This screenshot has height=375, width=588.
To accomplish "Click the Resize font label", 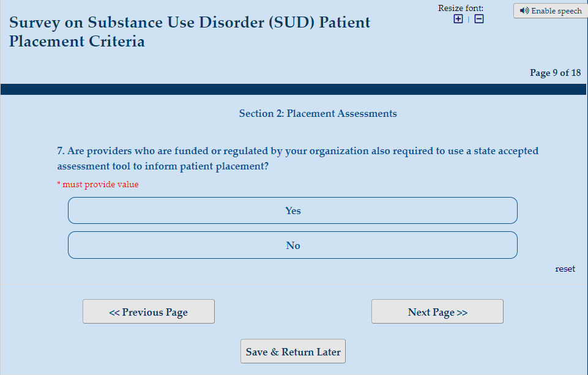I will click(461, 8).
